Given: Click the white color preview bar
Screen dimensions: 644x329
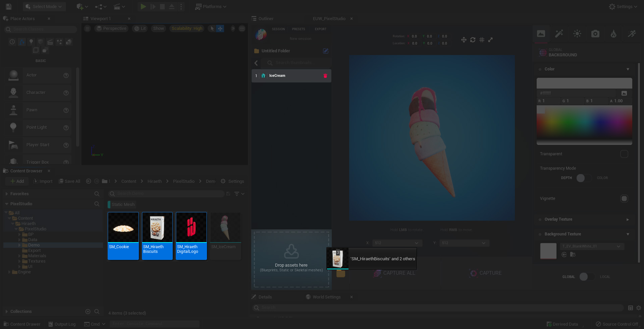Looking at the screenshot, I should click(584, 83).
